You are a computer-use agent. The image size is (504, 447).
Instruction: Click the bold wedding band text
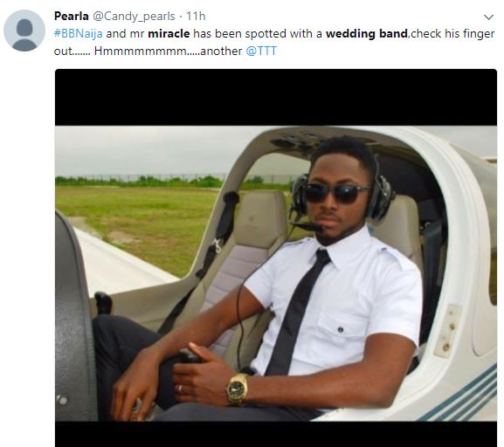(367, 34)
